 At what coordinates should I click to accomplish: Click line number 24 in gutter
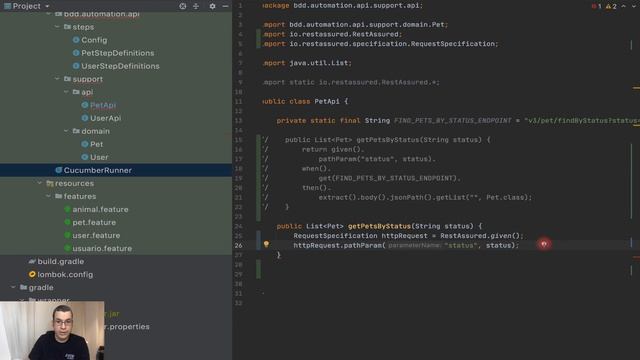pos(238,226)
